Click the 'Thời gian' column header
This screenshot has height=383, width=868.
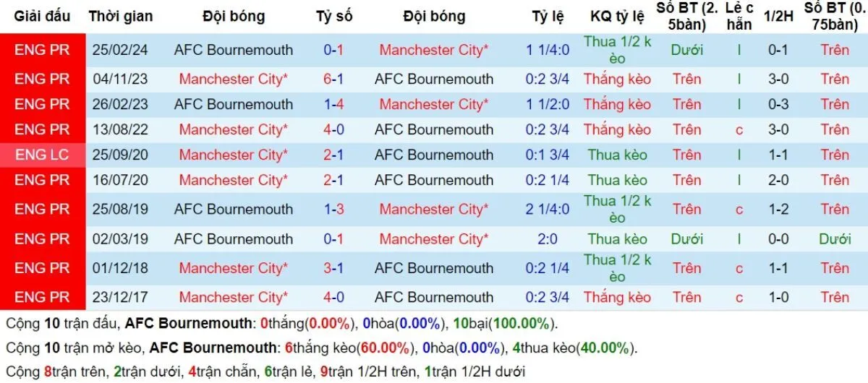[x=121, y=16]
